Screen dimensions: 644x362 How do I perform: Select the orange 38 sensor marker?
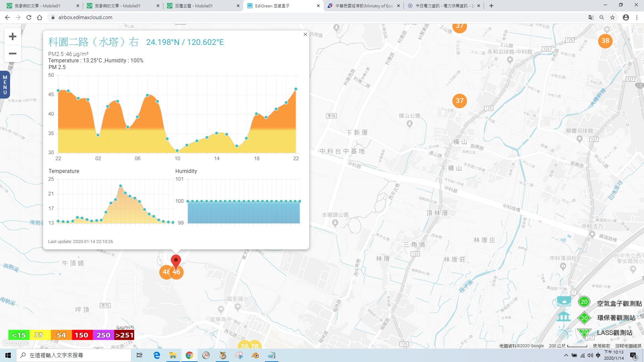coord(605,41)
